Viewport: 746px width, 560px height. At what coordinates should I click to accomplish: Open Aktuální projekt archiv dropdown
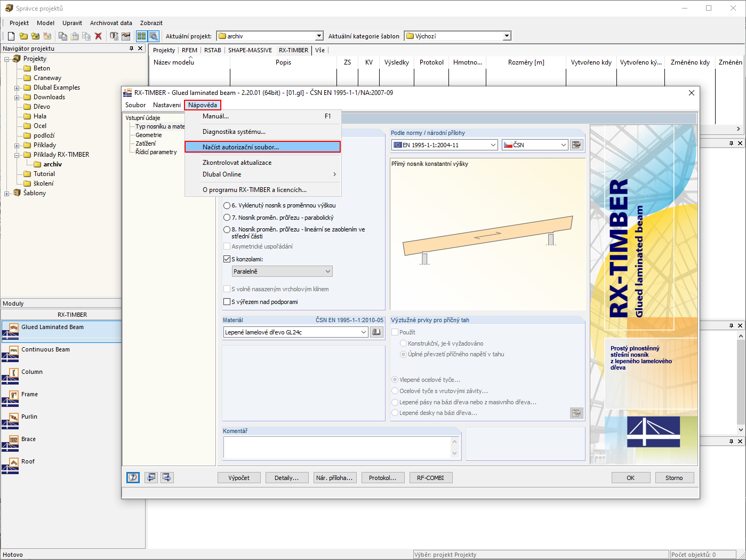(x=270, y=36)
